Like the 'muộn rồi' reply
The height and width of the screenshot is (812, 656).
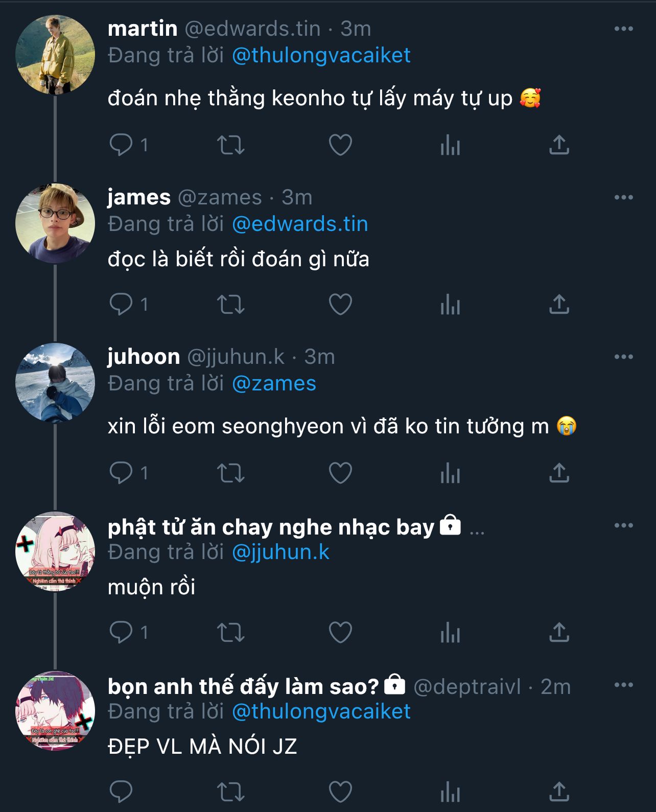[x=340, y=633]
